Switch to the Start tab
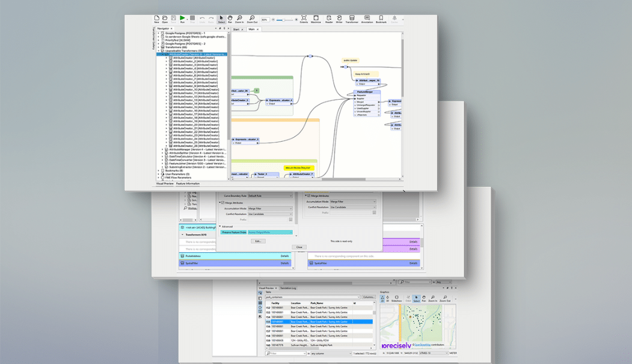Screen dimensions: 632x364 click(237, 29)
